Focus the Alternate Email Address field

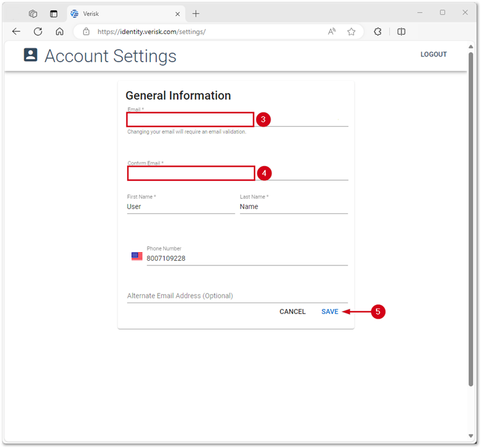click(x=237, y=296)
